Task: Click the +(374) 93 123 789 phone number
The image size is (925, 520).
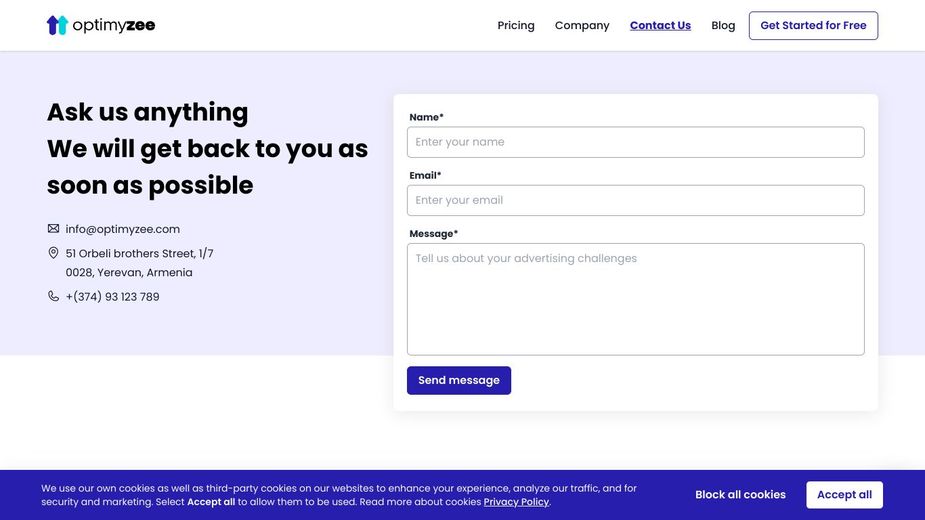Action: (x=112, y=297)
